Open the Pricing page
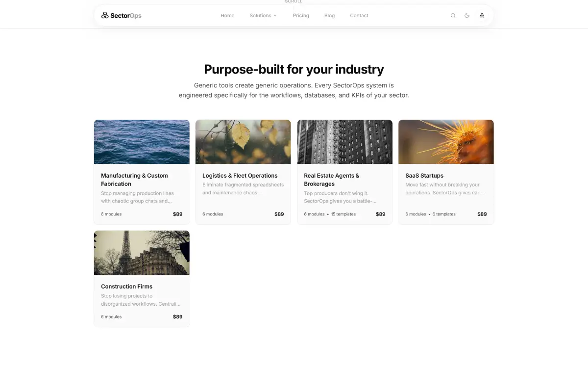 [301, 16]
